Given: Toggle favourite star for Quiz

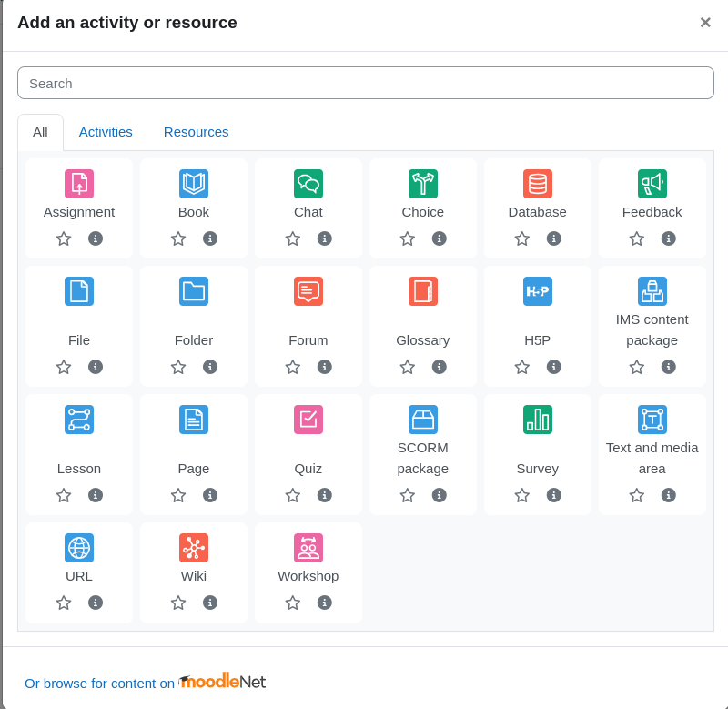Looking at the screenshot, I should pyautogui.click(x=293, y=495).
